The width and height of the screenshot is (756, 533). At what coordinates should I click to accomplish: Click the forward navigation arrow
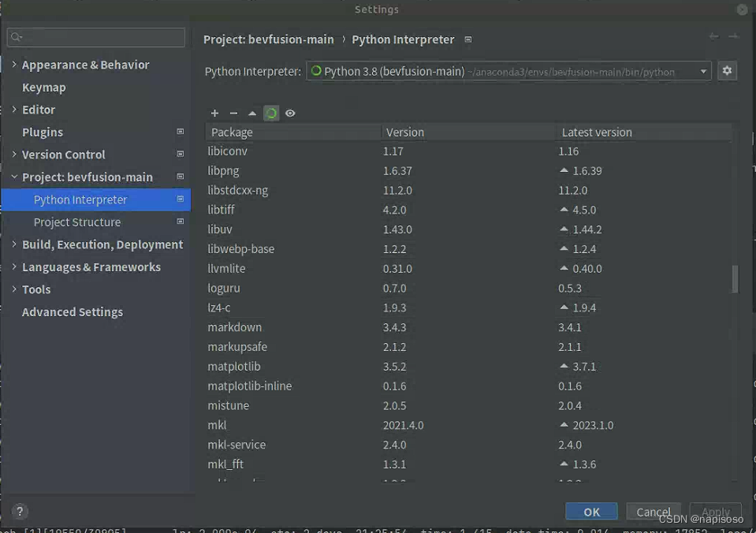[x=733, y=36]
